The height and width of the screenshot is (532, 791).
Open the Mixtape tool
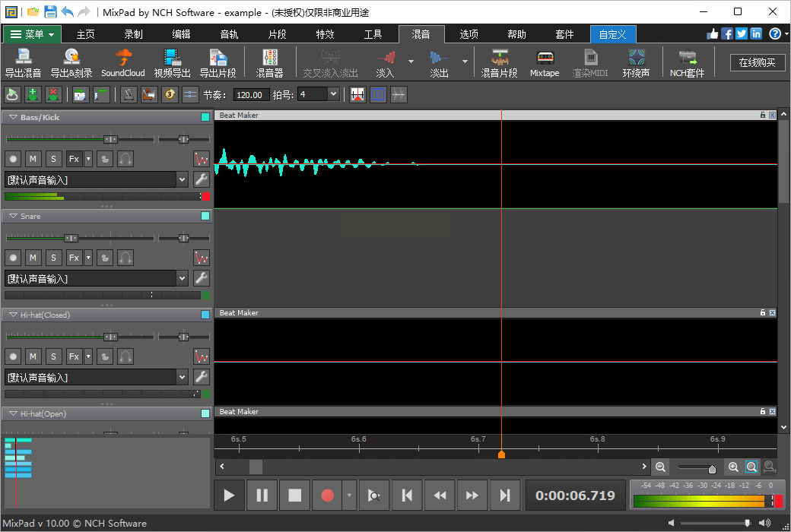point(544,62)
